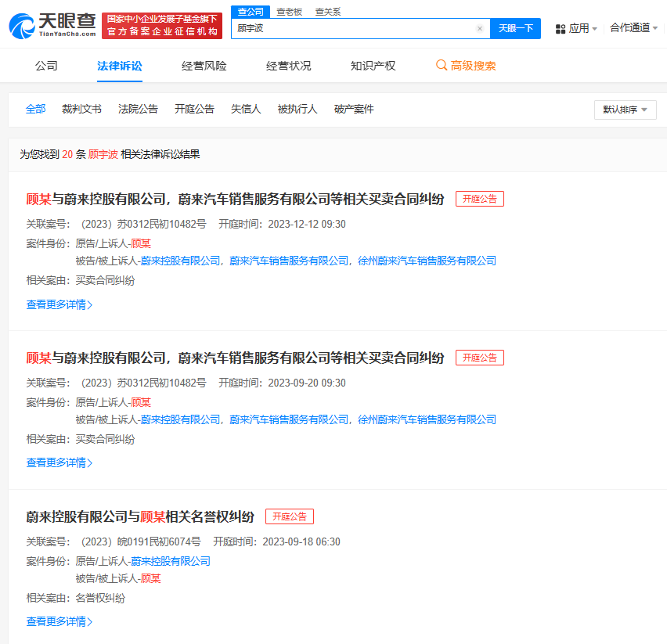Click the 天眼一下 search button
Screen dimensions: 667x644
[x=516, y=28]
